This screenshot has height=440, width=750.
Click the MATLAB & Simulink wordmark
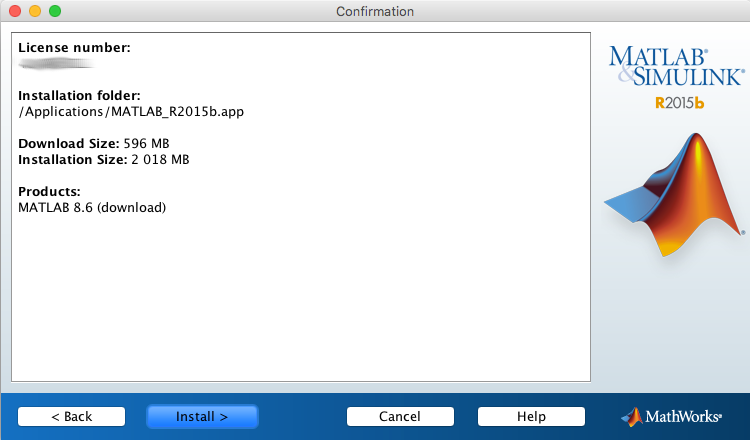coord(676,64)
